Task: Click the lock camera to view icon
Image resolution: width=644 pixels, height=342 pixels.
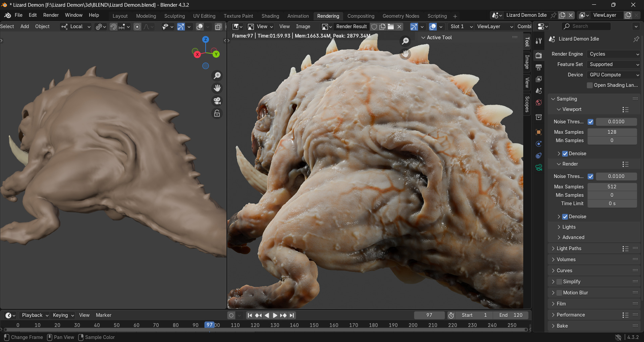Action: [217, 114]
